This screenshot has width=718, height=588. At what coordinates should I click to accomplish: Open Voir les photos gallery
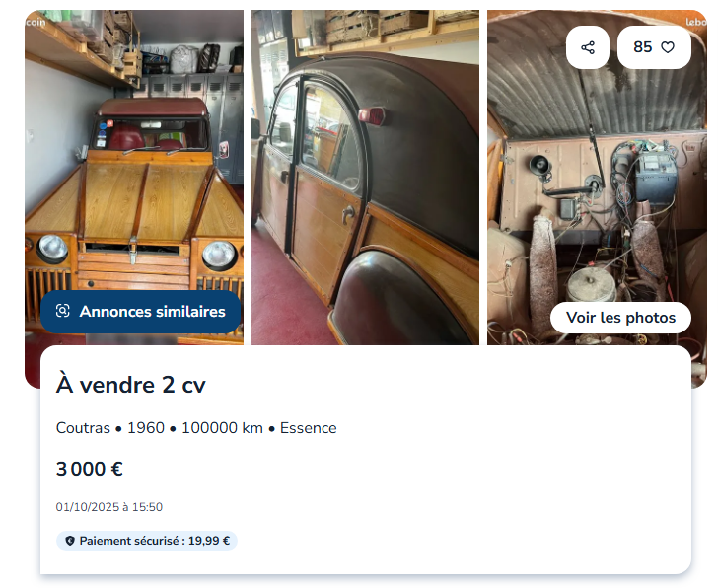pos(620,318)
